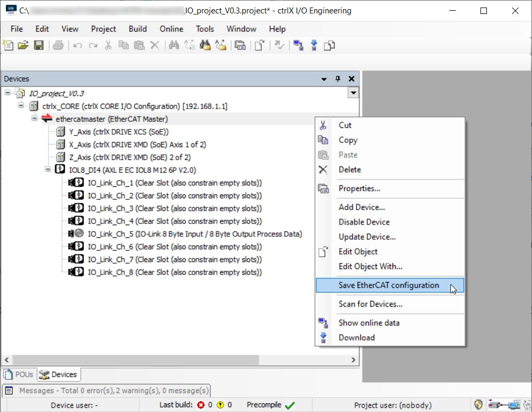Click the IO_Link_Ch_5 device icon
The height and width of the screenshot is (412, 532).
pyautogui.click(x=76, y=234)
